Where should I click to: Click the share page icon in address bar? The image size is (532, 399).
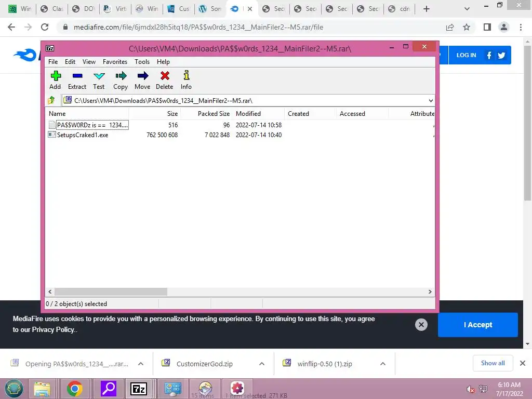450,27
